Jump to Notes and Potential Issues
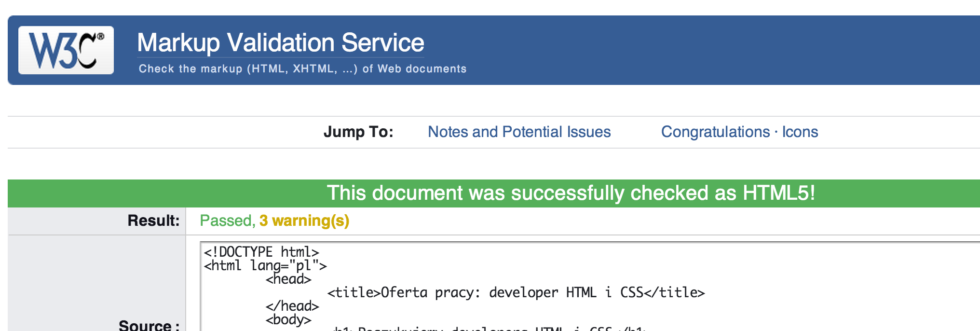Viewport: 980px width, 331px height. point(519,132)
